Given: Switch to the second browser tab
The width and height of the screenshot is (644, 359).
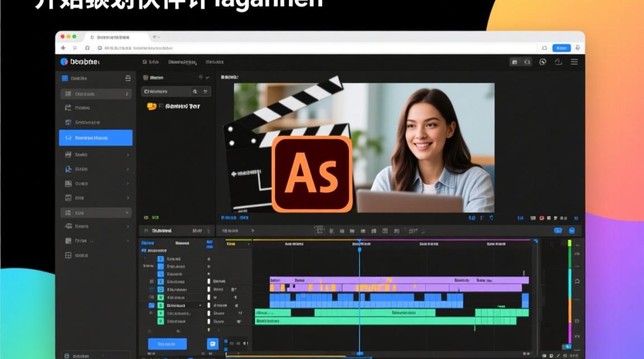Looking at the screenshot, I should point(156,37).
